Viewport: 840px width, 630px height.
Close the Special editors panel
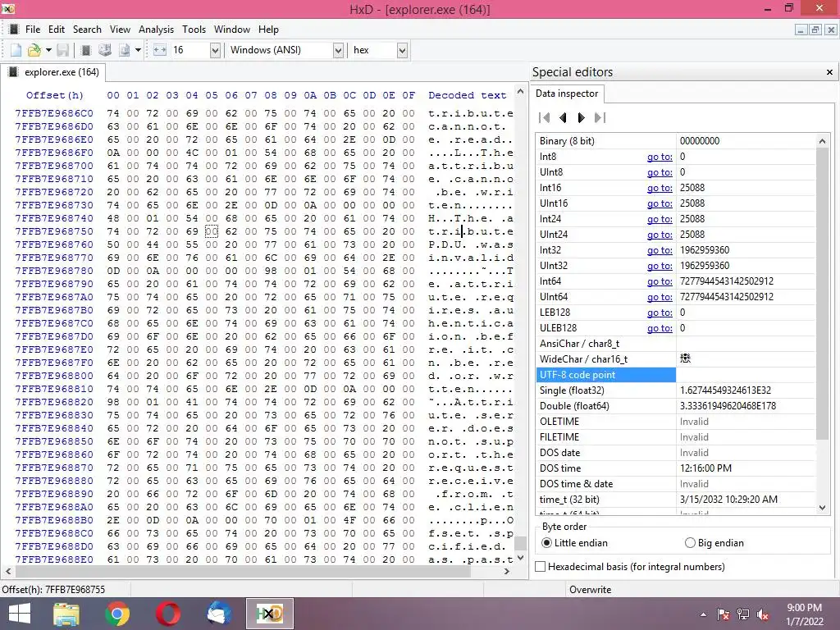tap(829, 72)
